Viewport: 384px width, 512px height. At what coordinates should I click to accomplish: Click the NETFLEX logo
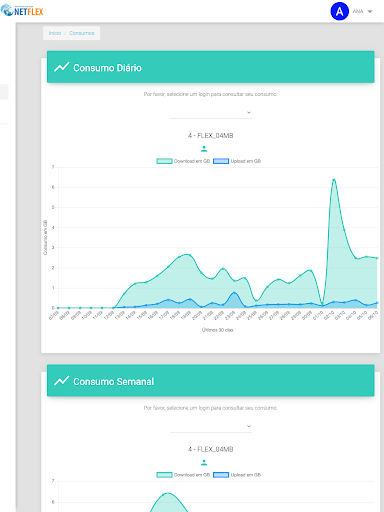(22, 11)
